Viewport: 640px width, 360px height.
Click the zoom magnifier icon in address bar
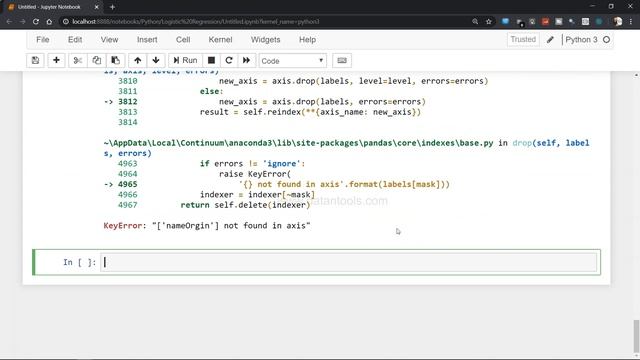[x=475, y=22]
